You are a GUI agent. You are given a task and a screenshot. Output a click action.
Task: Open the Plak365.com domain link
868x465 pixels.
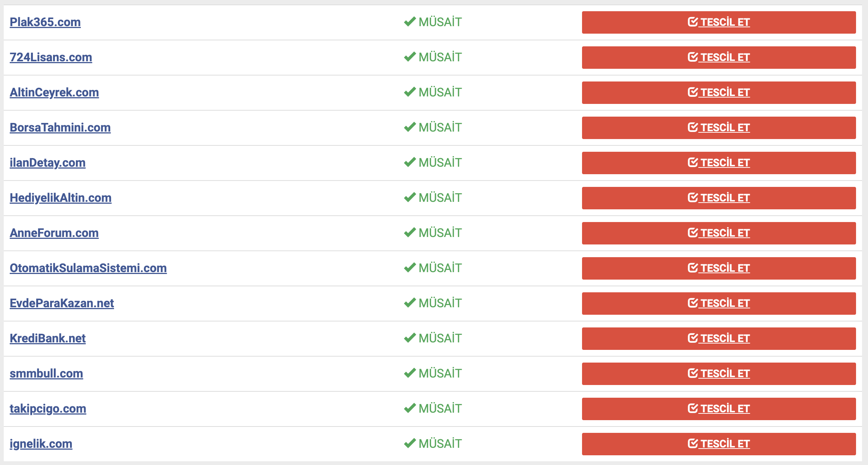(x=45, y=22)
